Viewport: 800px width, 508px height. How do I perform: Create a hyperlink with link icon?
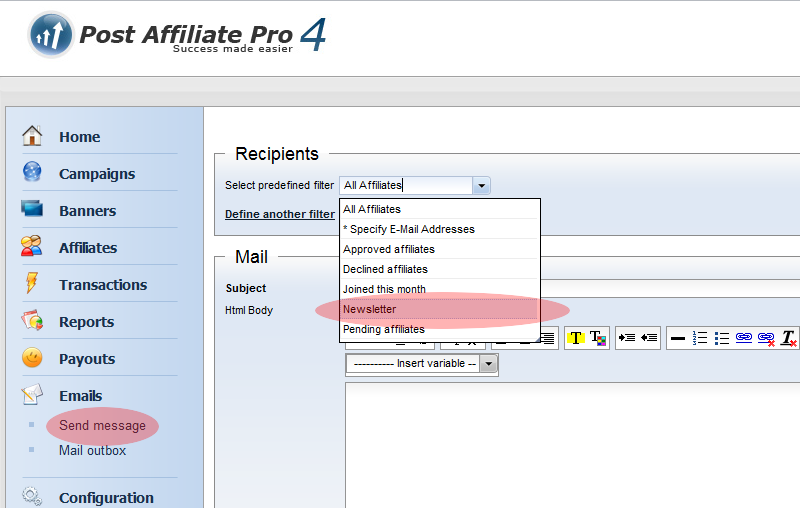[744, 337]
